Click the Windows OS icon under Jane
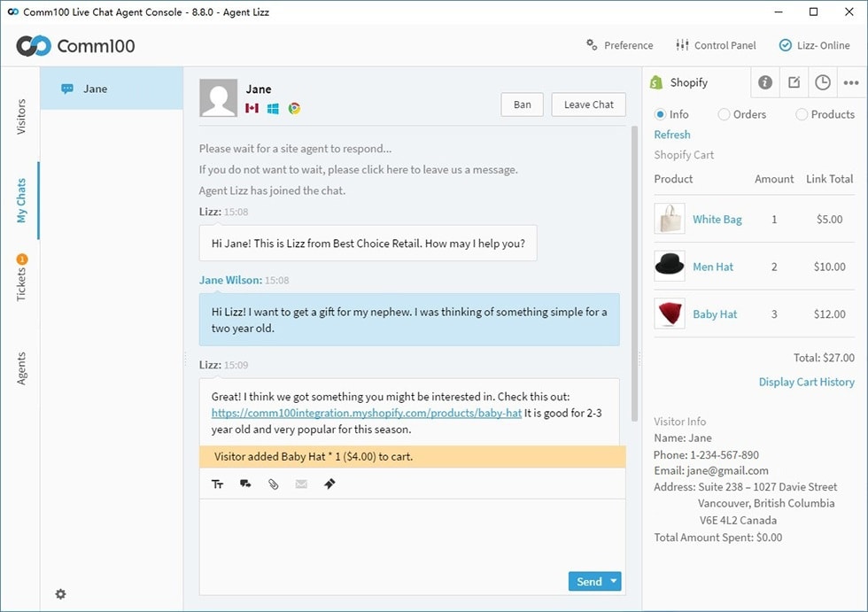 (x=273, y=108)
